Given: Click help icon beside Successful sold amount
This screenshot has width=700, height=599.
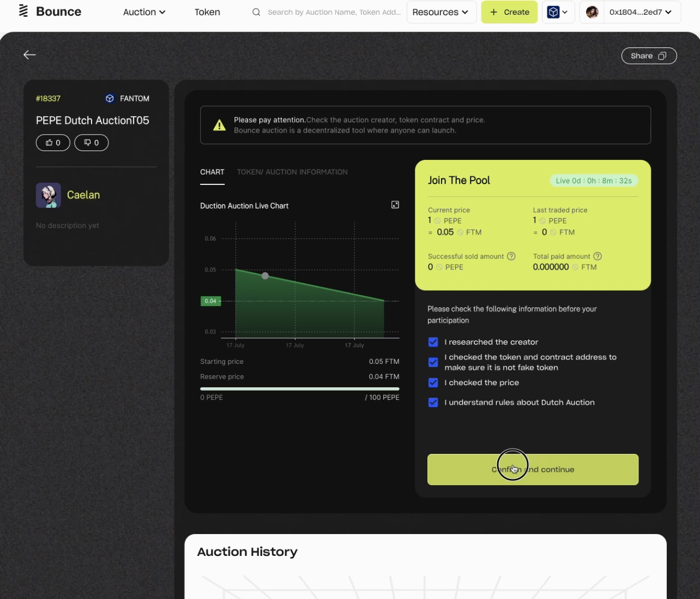Looking at the screenshot, I should [x=511, y=256].
